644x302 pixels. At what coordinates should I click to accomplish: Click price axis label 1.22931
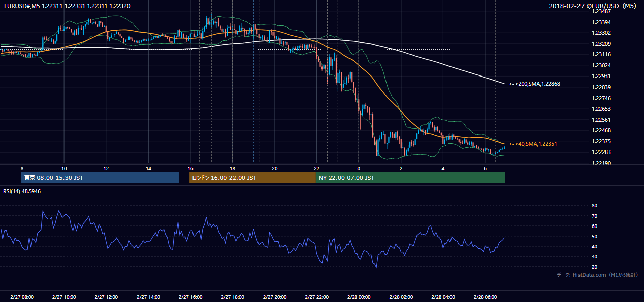click(601, 76)
